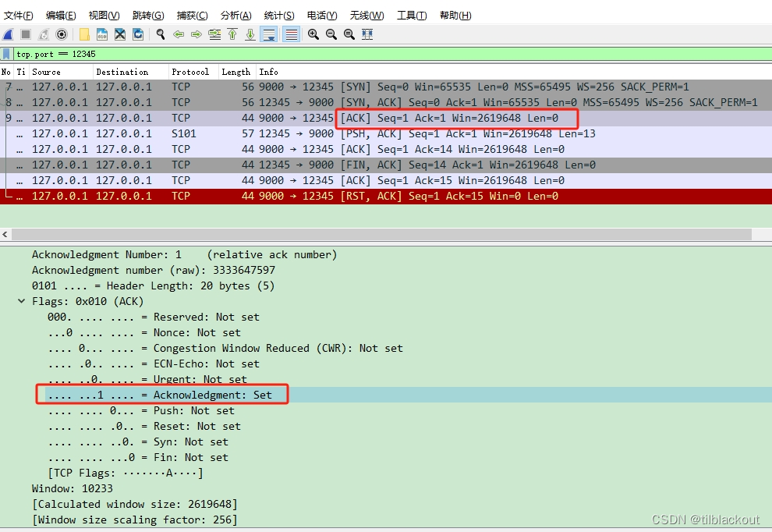Select Congestion Window Reduced (CWR) line

coord(225,348)
